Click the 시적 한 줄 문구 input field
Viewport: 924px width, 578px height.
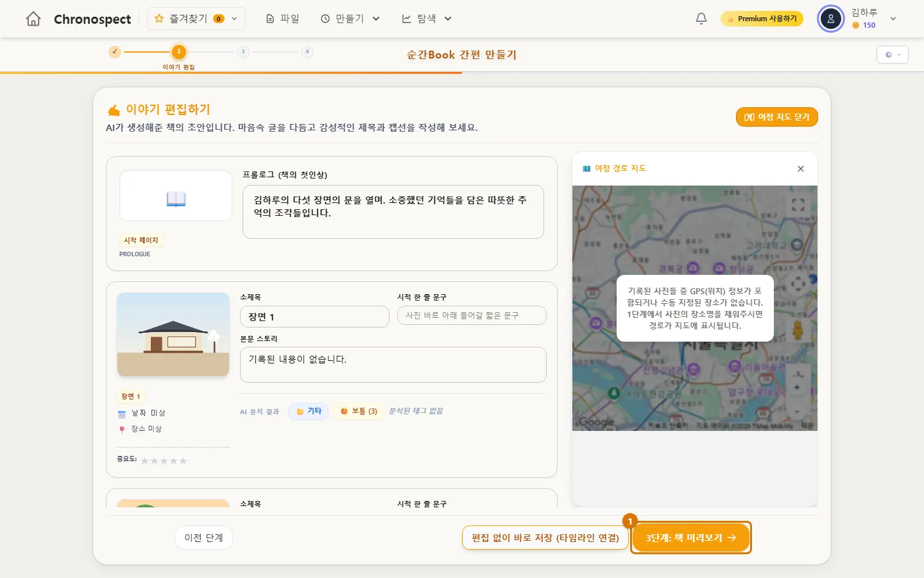(472, 315)
